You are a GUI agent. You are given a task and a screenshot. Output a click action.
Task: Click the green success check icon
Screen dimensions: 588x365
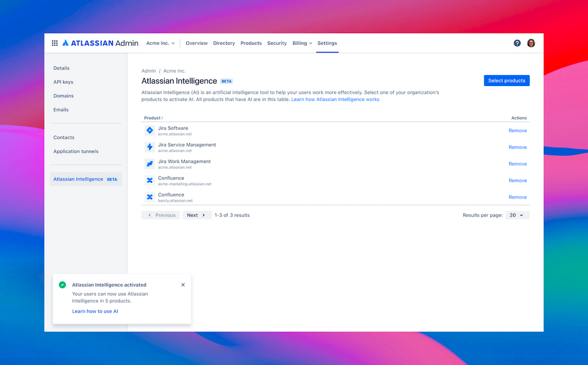62,285
